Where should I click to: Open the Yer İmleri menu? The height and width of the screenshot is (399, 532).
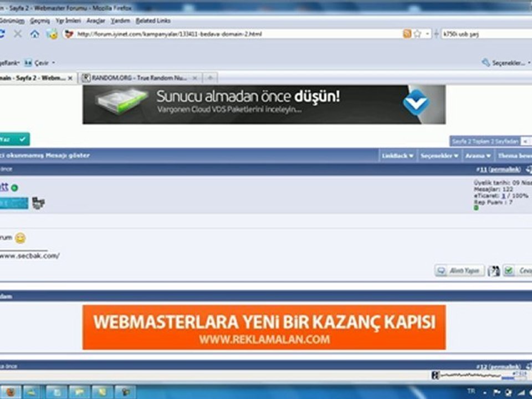pos(68,21)
